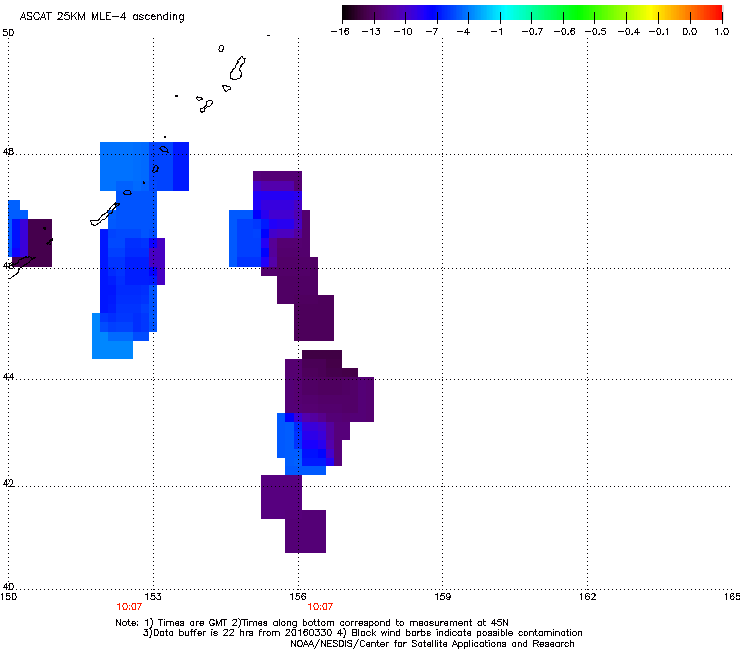Select the '-0.1' color scale label

(x=659, y=32)
